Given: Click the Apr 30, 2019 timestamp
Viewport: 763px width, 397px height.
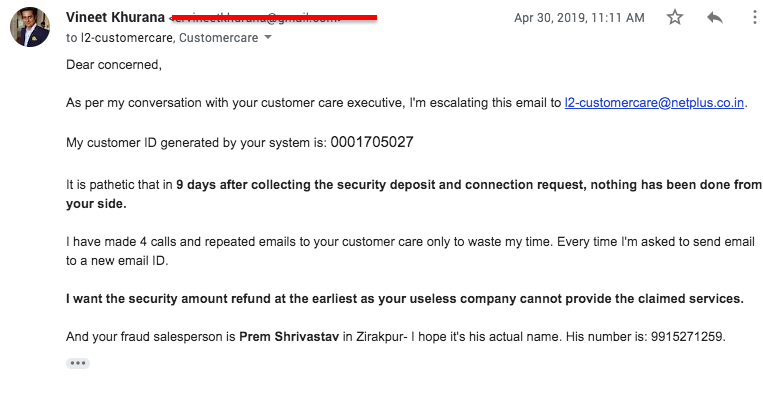Looking at the screenshot, I should (579, 18).
